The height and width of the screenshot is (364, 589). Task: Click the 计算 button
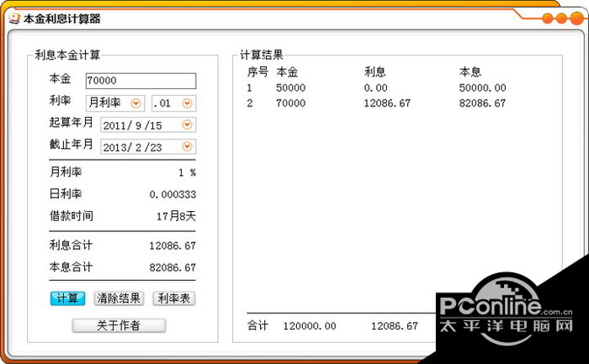[x=67, y=298]
